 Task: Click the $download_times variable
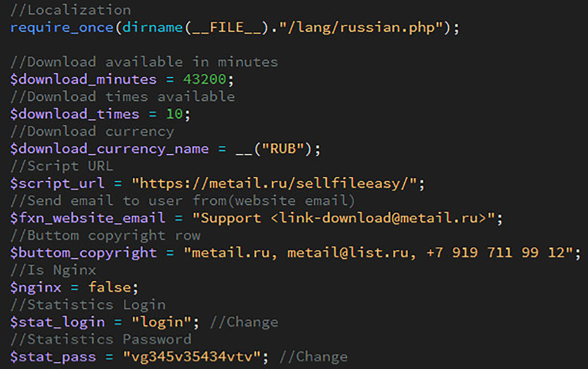point(74,114)
